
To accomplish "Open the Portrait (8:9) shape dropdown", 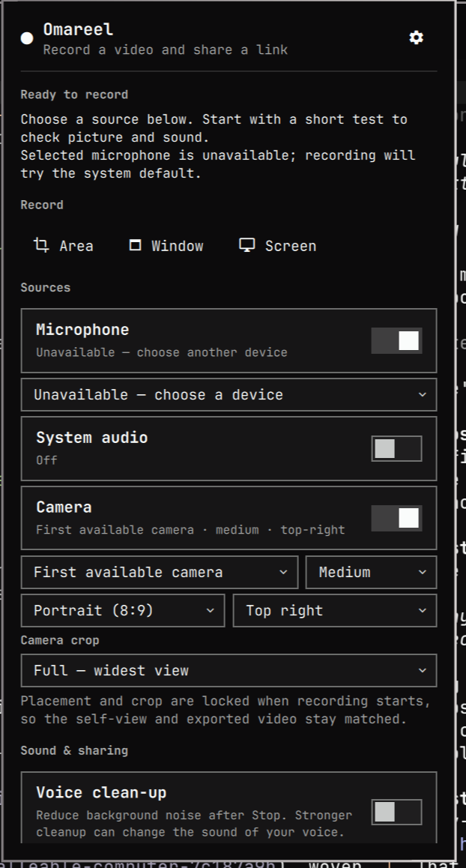I will pyautogui.click(x=123, y=611).
